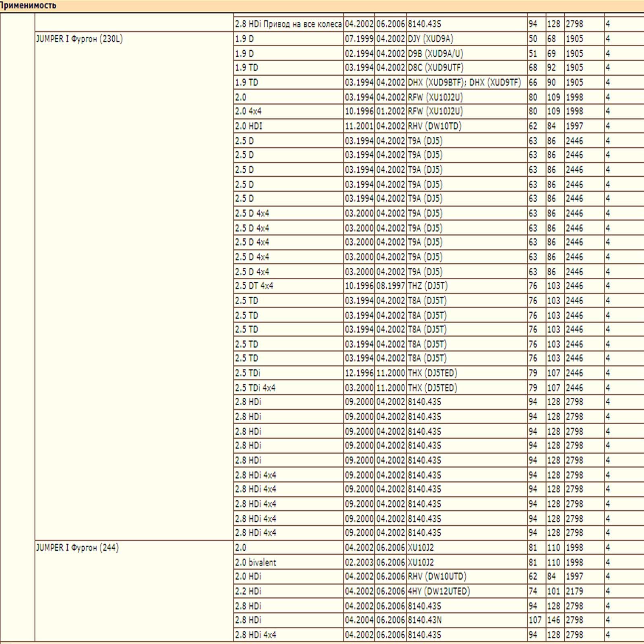Select the 2.5 DT 4x4 modification
This screenshot has height=644, width=644.
(x=288, y=286)
